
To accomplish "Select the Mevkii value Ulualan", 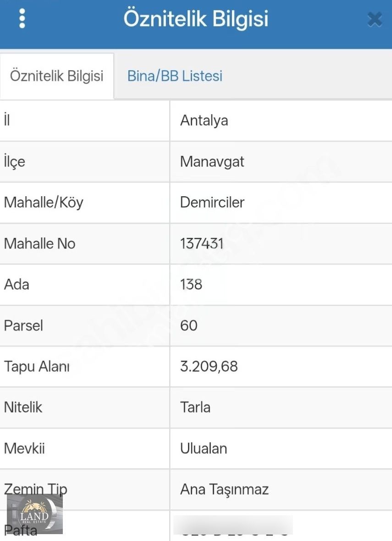I will coord(204,448).
